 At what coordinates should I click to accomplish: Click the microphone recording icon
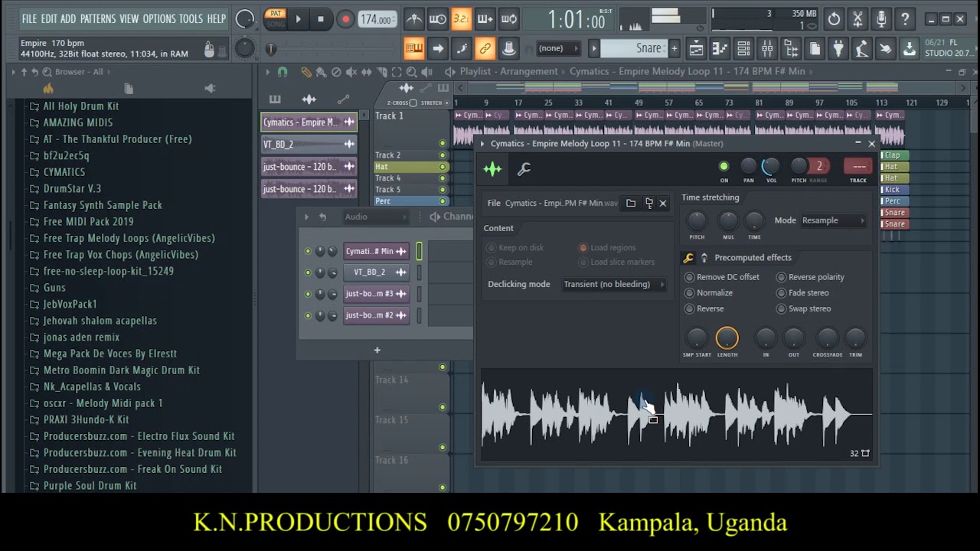(881, 19)
